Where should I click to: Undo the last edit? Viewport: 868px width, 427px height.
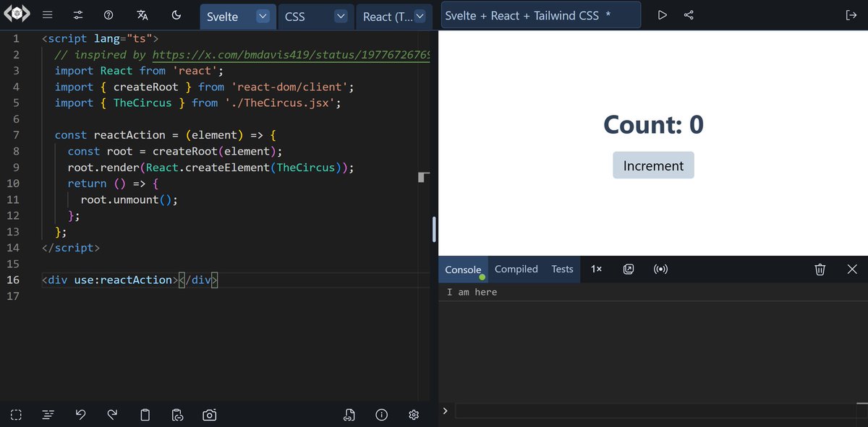point(80,415)
